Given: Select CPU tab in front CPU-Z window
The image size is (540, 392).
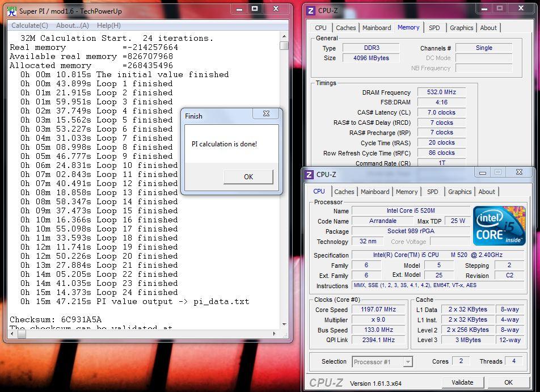Looking at the screenshot, I should (319, 191).
